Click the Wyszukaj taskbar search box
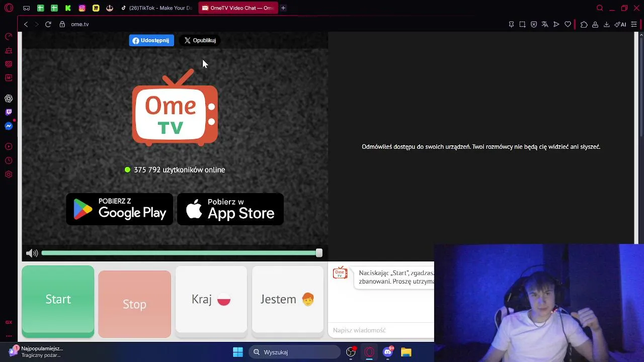Screen dimensions: 644x362 (x=295, y=352)
